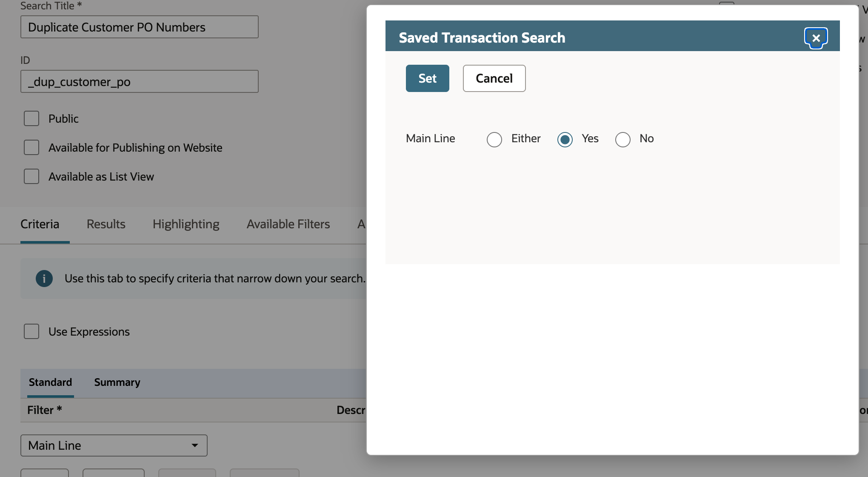This screenshot has width=868, height=477.
Task: Open the Highlighting tab
Action: tap(186, 224)
